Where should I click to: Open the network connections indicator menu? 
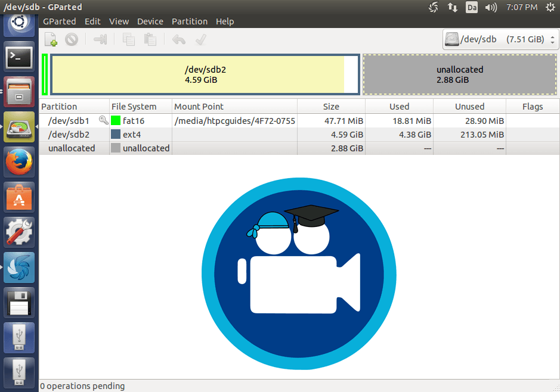453,7
